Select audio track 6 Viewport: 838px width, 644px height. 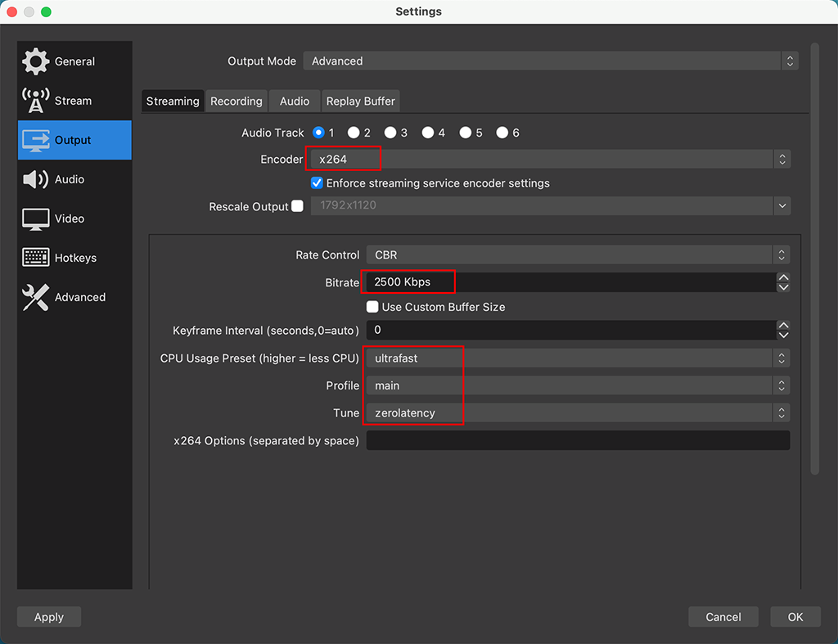[x=502, y=133]
